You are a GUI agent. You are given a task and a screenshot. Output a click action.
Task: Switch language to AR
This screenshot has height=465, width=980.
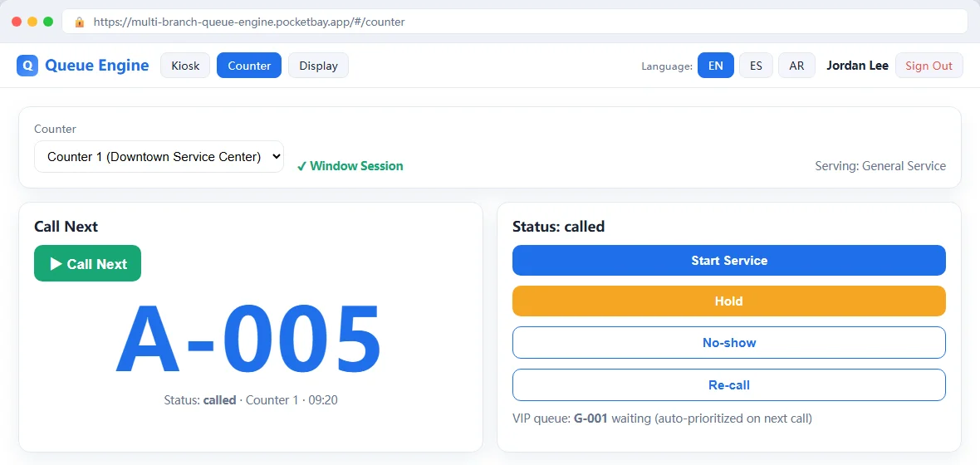pyautogui.click(x=797, y=66)
